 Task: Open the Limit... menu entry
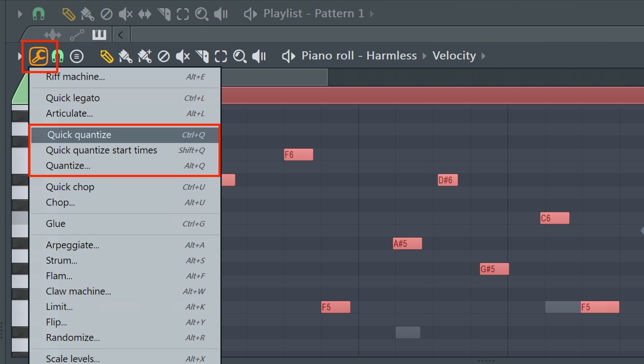point(125,307)
